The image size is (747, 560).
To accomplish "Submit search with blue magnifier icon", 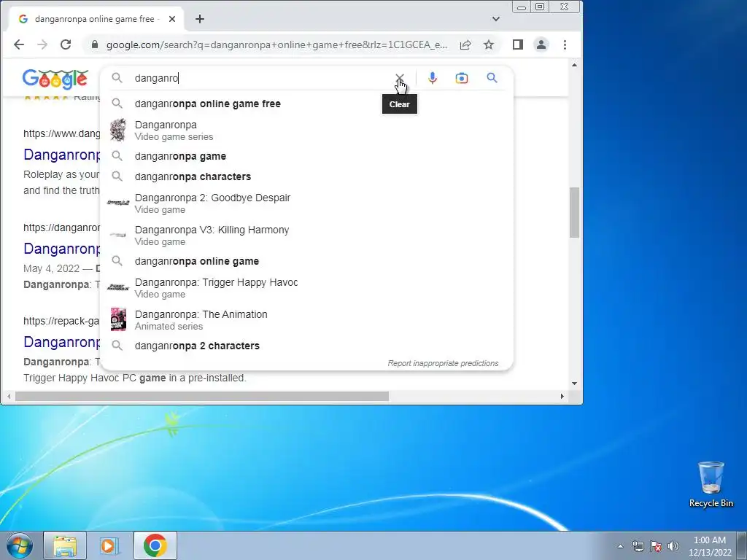I will 492,77.
